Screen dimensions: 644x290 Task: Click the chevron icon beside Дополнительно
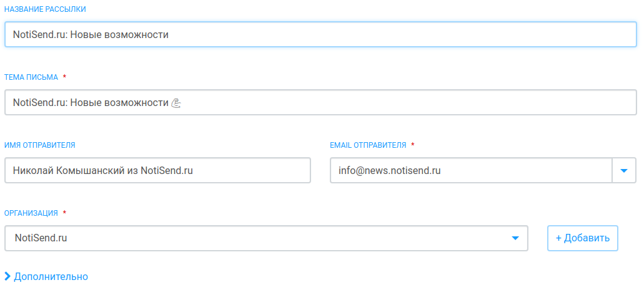coord(7,276)
